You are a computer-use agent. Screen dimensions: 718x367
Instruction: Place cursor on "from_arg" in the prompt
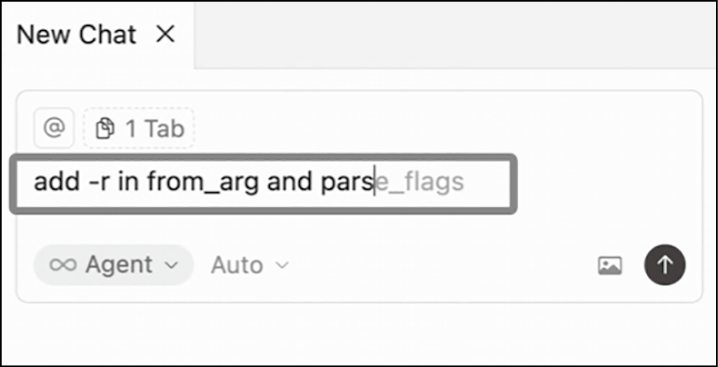coord(203,183)
